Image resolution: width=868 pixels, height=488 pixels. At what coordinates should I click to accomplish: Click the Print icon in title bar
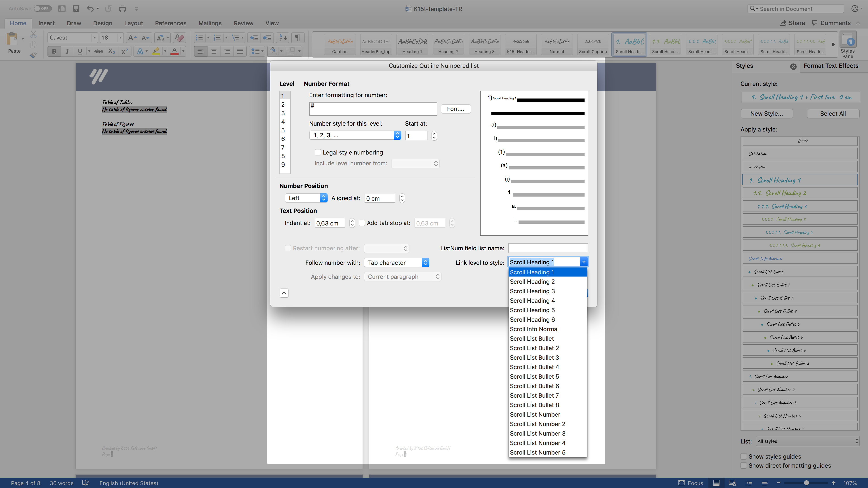click(x=122, y=9)
